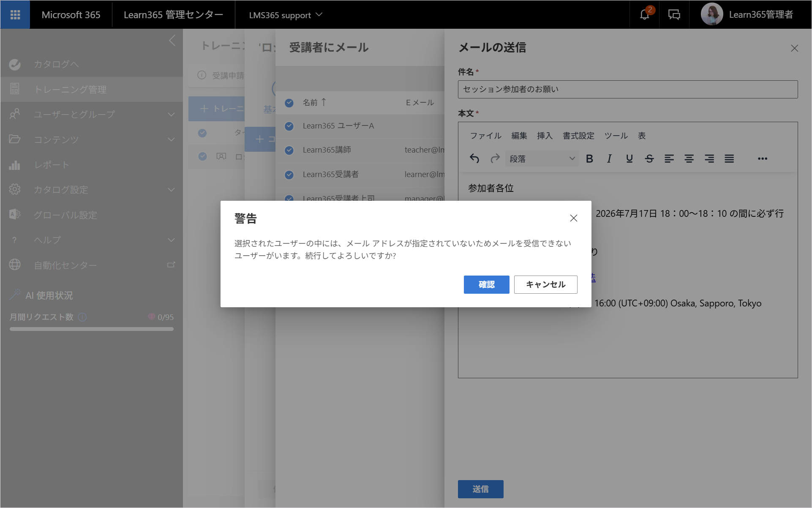Align text center

[x=689, y=158]
